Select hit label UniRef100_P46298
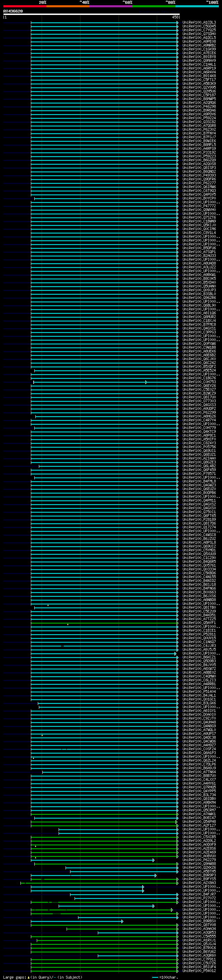Viewport: 222px width, 980px height. coord(199,106)
